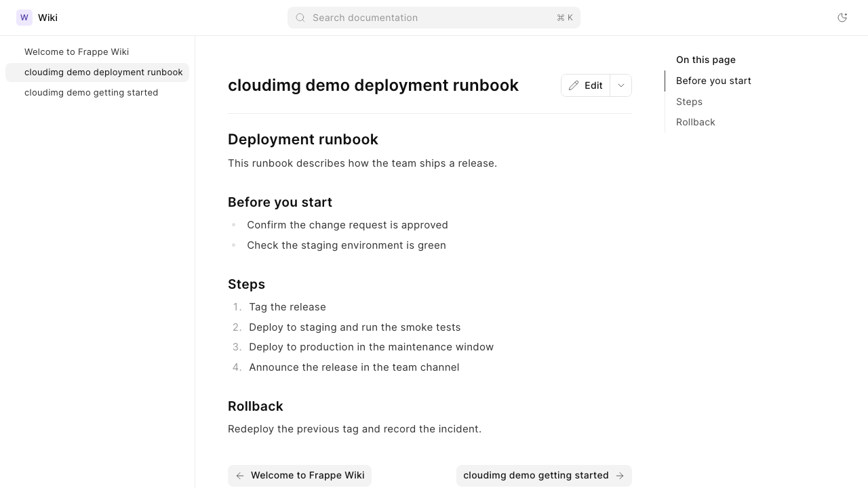Click the Before you start section heading

280,203
